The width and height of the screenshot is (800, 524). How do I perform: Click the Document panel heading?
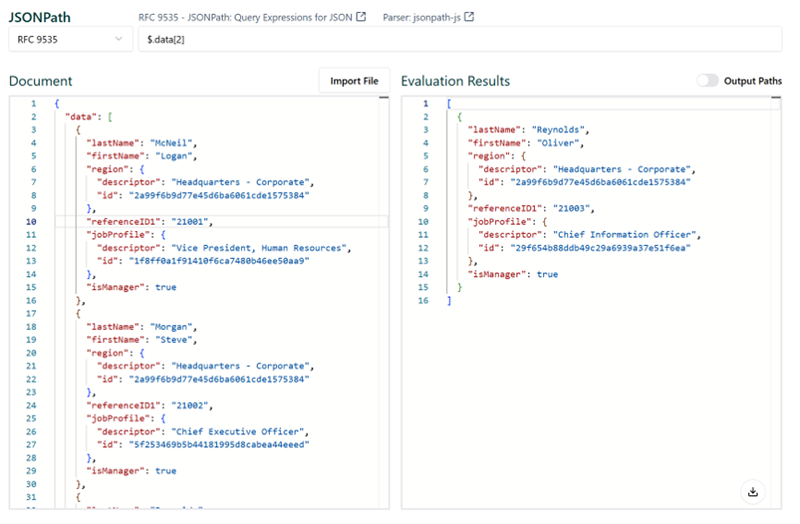(x=41, y=81)
